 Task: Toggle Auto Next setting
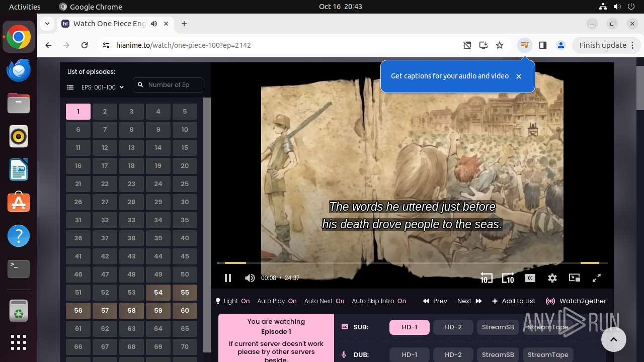click(324, 301)
